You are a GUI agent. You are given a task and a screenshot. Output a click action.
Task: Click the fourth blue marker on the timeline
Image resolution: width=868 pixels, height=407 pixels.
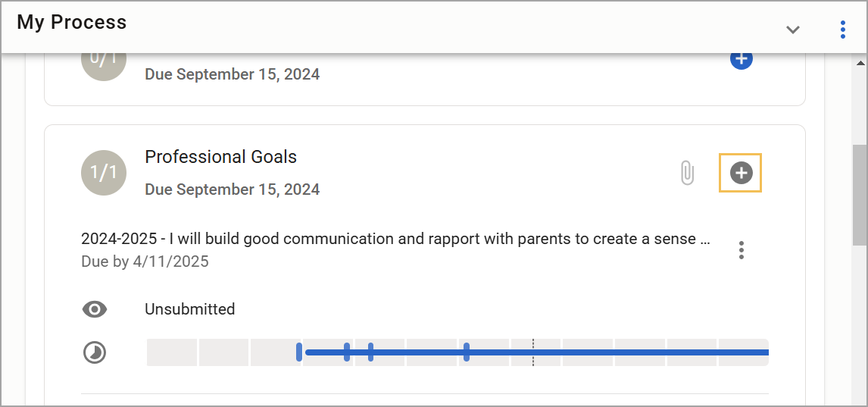click(467, 352)
